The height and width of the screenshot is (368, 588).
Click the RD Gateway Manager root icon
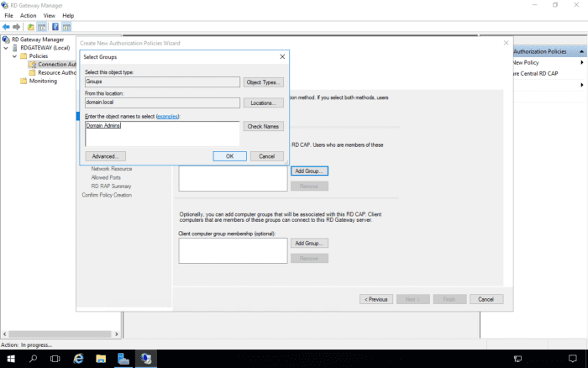pyautogui.click(x=6, y=39)
